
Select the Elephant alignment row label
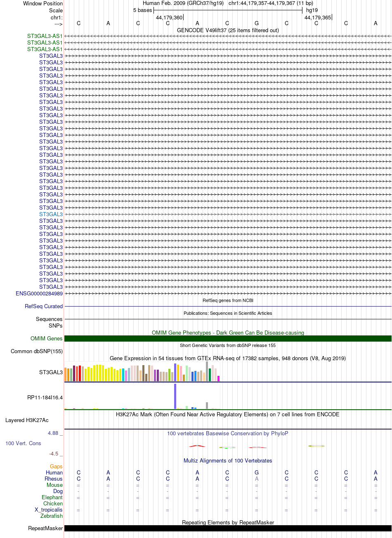point(52,497)
